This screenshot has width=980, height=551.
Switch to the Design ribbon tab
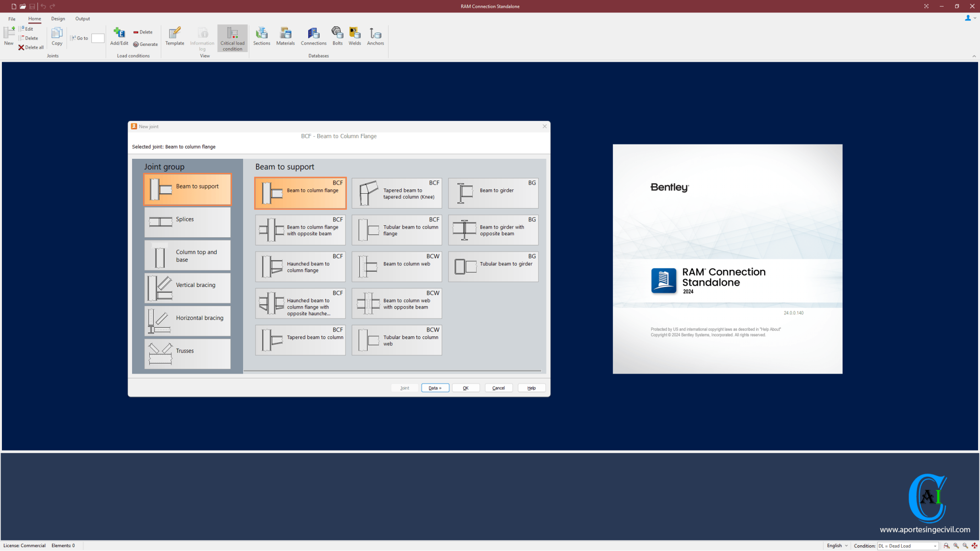(x=58, y=19)
